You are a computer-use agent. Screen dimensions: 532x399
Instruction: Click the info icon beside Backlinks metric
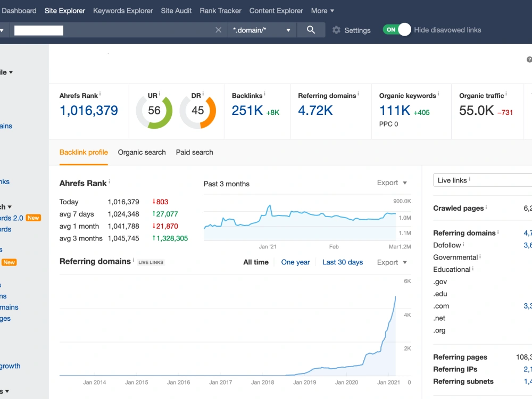(264, 94)
